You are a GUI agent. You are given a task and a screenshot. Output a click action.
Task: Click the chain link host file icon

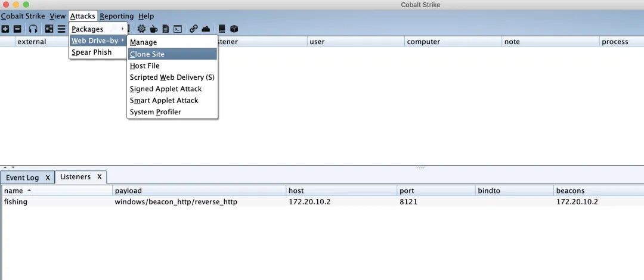(193, 29)
